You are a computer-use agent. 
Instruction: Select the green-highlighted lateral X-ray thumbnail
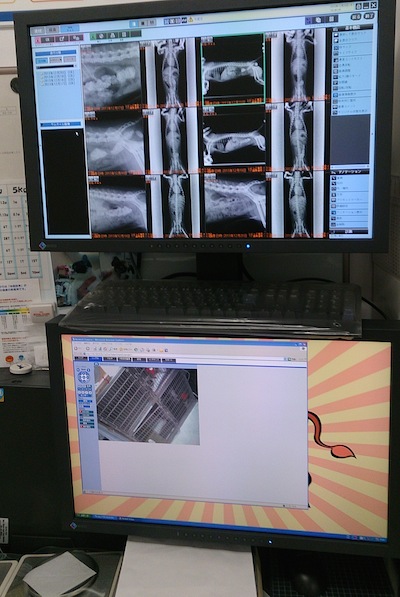point(233,69)
